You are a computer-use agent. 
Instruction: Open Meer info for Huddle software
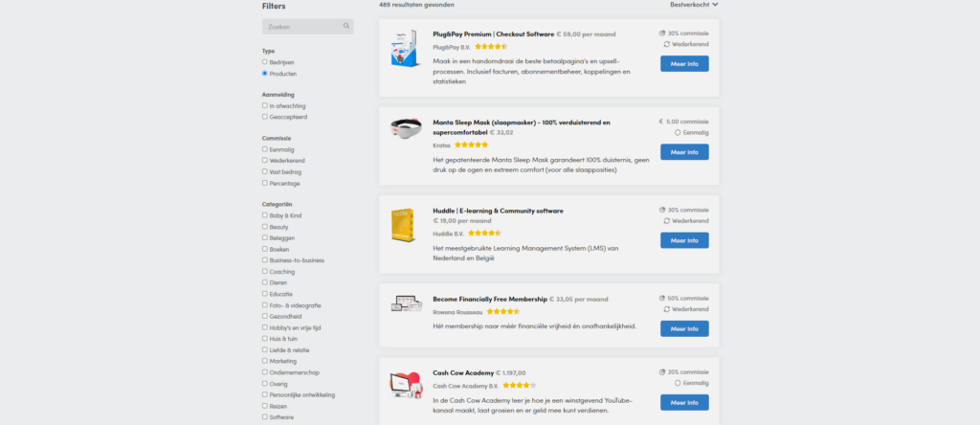684,240
